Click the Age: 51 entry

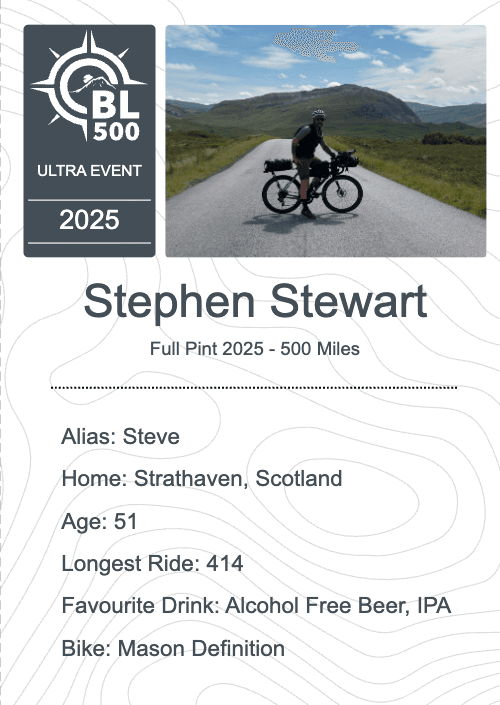tap(99, 521)
